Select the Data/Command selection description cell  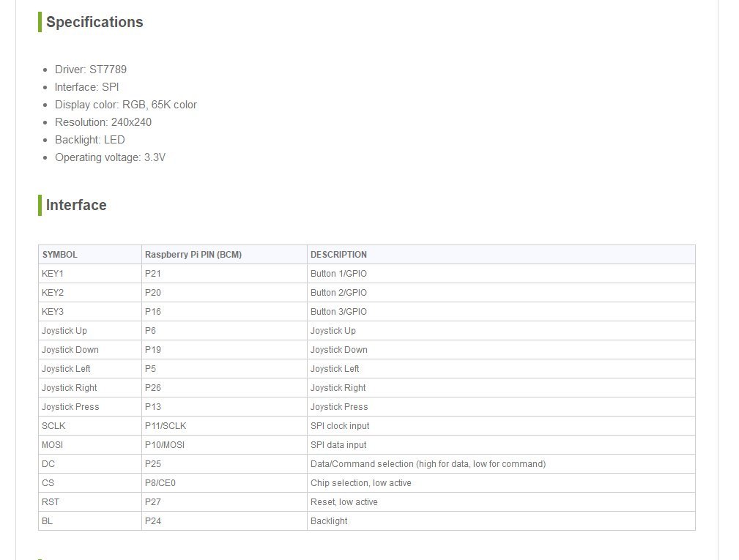428,464
